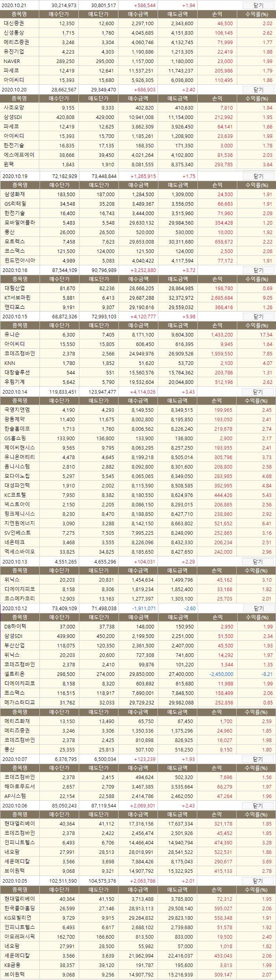Image resolution: width=276 pixels, height=980 pixels.
Task: Click the 유니온머티리 stock name
Action: (20, 457)
